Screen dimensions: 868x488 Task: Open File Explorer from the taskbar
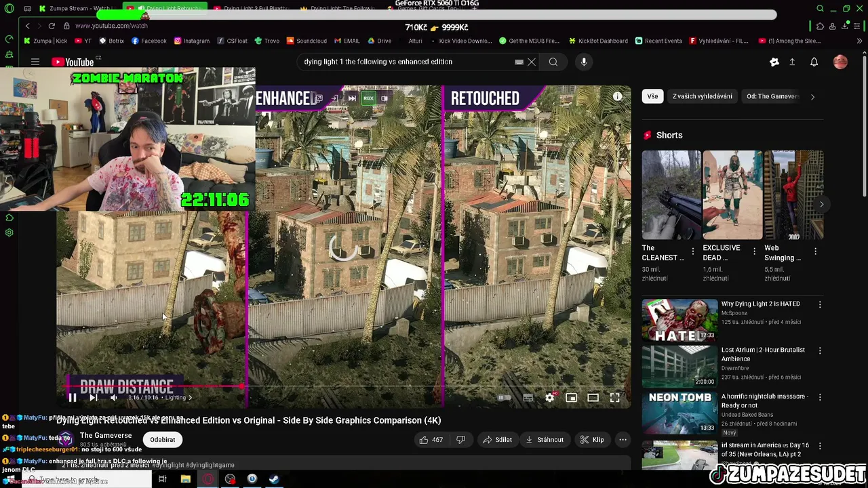click(185, 479)
